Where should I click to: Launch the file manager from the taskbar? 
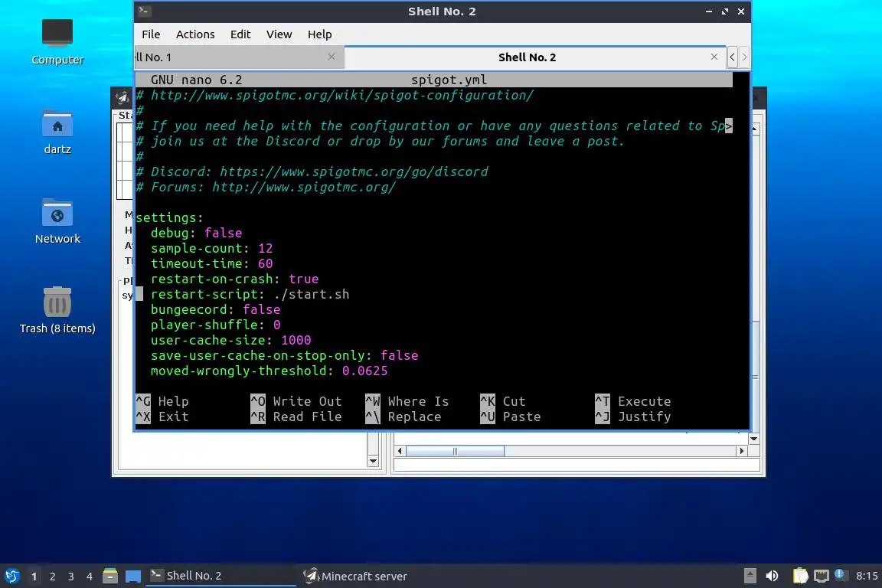(x=110, y=576)
